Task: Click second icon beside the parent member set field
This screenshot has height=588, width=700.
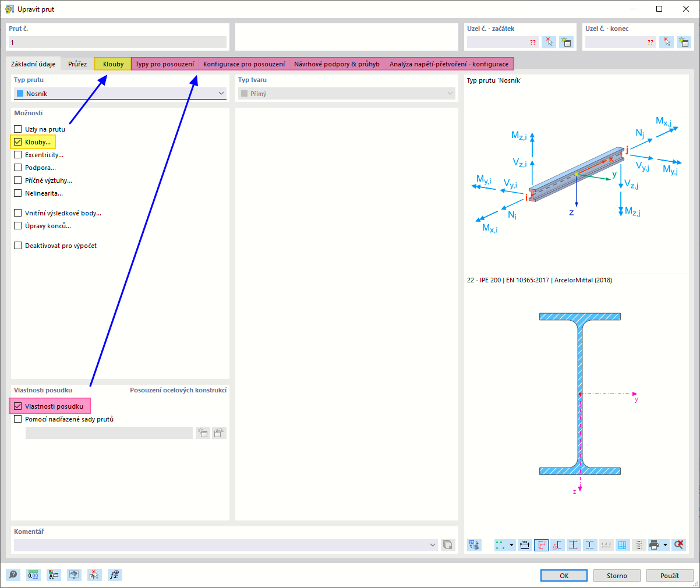Action: (219, 433)
